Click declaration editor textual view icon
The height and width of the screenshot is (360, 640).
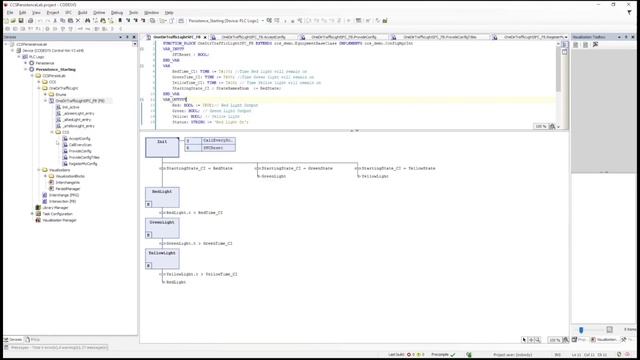(x=564, y=44)
